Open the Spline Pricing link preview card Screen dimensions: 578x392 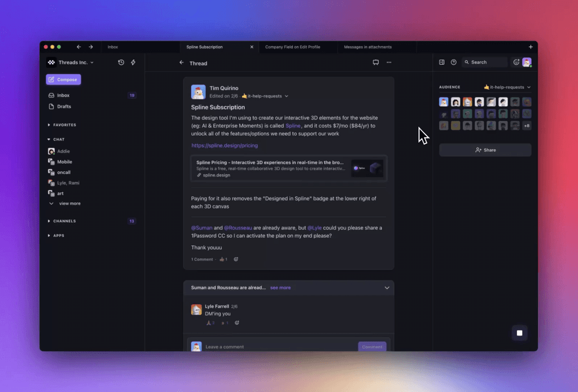click(x=288, y=169)
